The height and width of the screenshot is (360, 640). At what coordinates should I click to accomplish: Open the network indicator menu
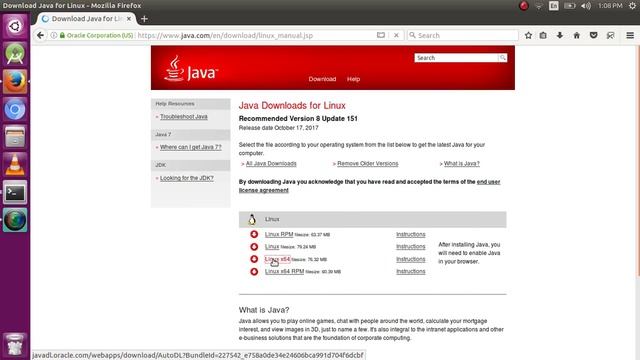[x=539, y=6]
